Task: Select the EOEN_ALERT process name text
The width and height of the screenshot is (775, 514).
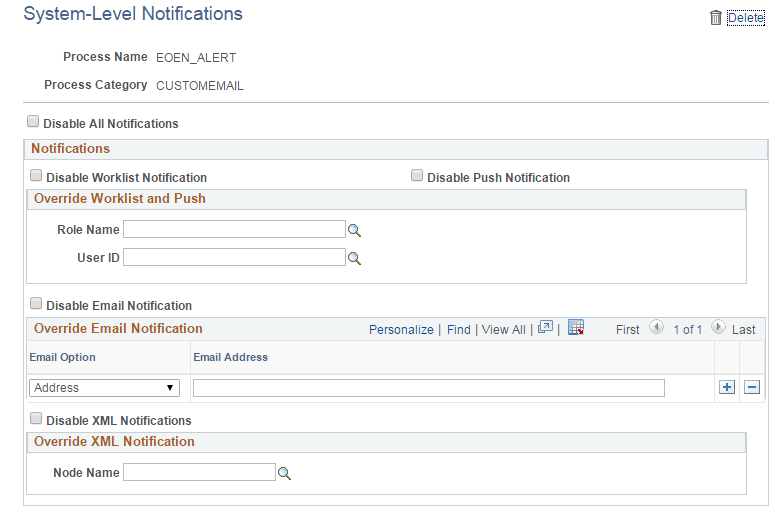Action: [196, 58]
